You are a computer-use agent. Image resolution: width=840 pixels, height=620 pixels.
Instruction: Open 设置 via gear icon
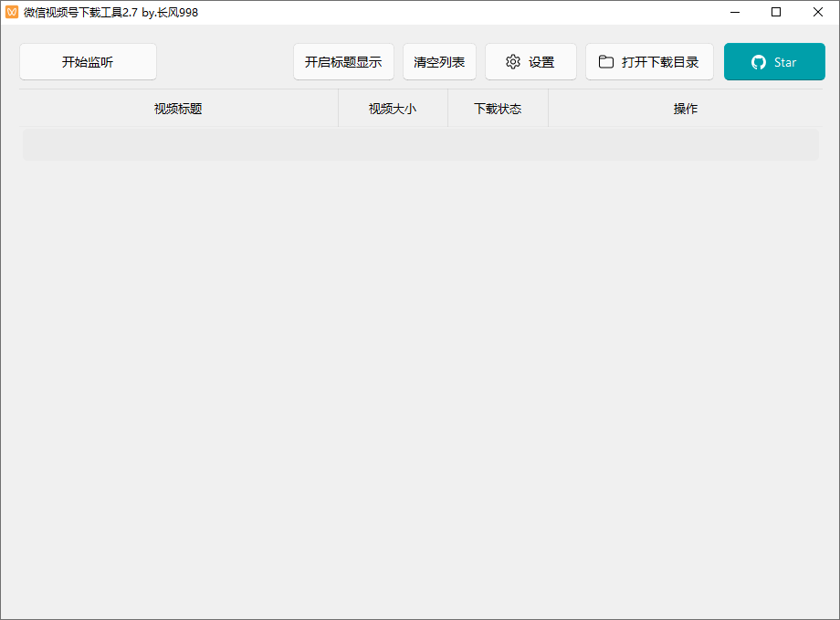coord(513,62)
